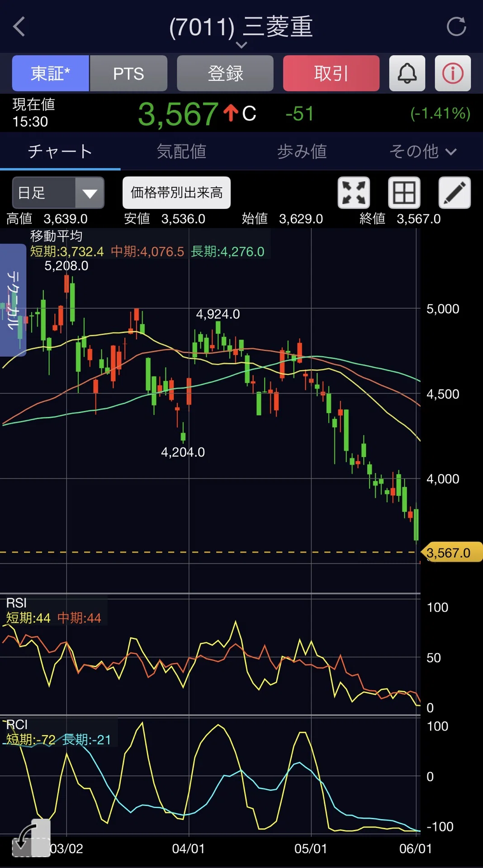Expand the その他 menu
Image resolution: width=483 pixels, height=868 pixels.
422,151
